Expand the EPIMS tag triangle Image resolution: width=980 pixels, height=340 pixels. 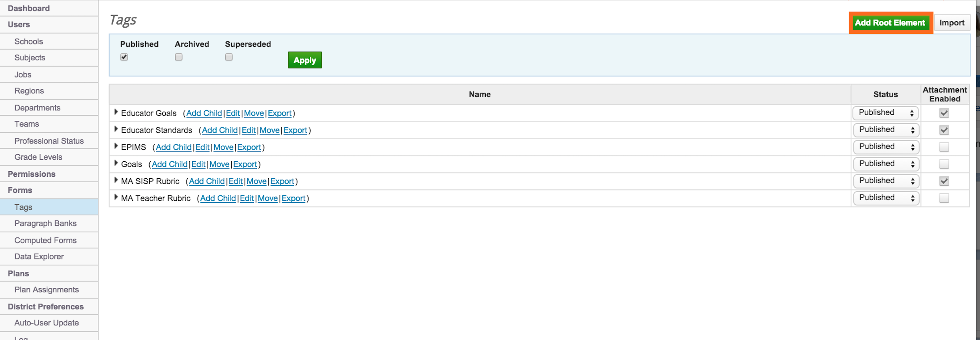pos(116,146)
